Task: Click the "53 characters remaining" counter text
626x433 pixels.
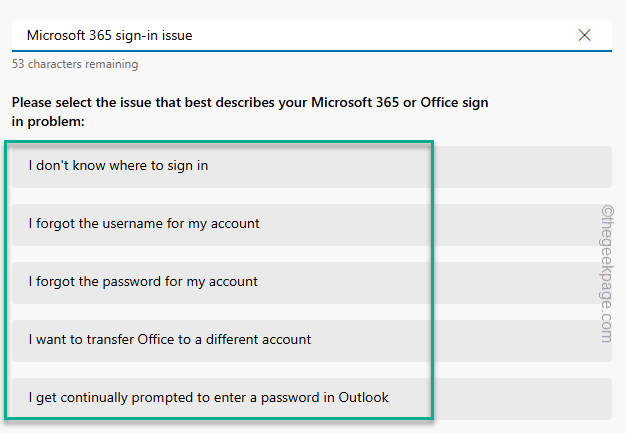Action: [x=75, y=64]
